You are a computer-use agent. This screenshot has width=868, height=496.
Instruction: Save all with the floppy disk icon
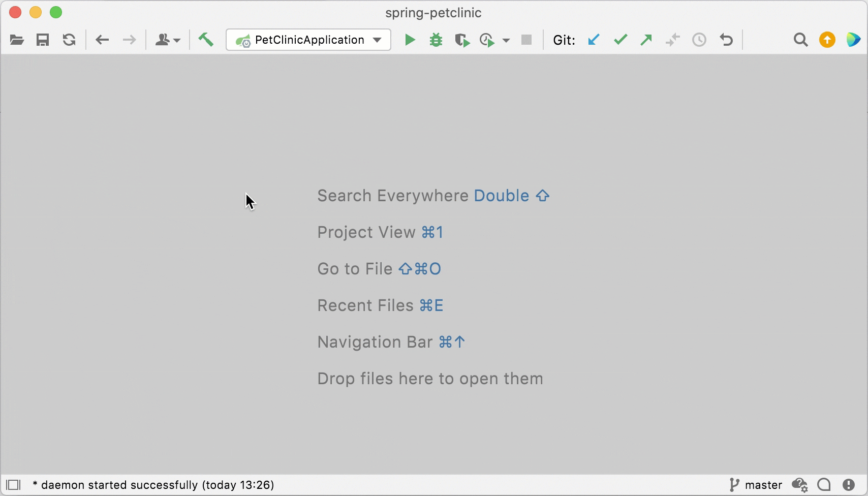point(43,40)
